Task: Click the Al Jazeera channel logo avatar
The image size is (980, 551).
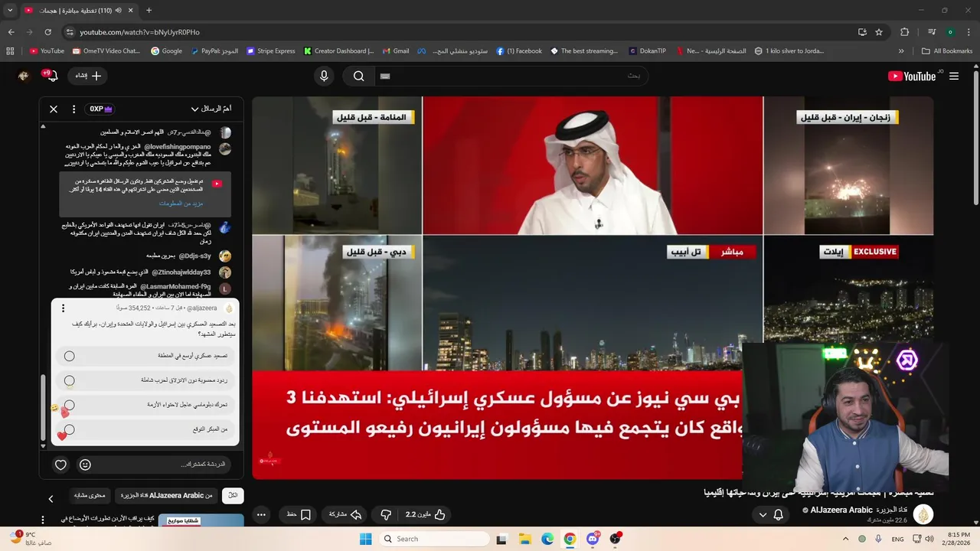Action: 923,514
